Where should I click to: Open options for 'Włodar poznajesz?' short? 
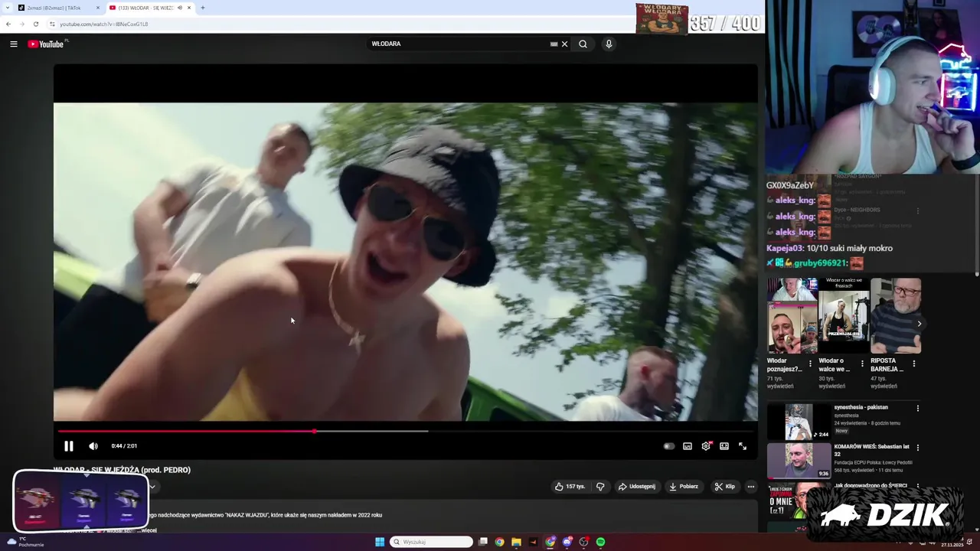click(x=811, y=364)
